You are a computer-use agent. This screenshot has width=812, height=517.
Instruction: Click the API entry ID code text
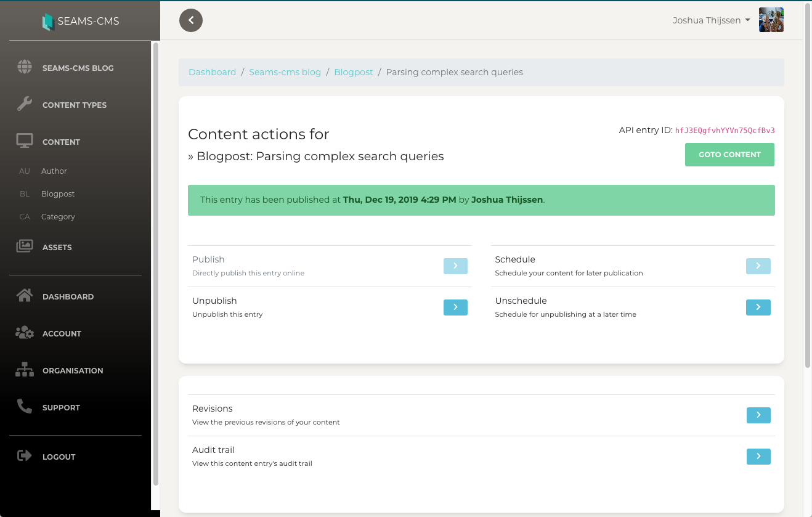(x=725, y=131)
